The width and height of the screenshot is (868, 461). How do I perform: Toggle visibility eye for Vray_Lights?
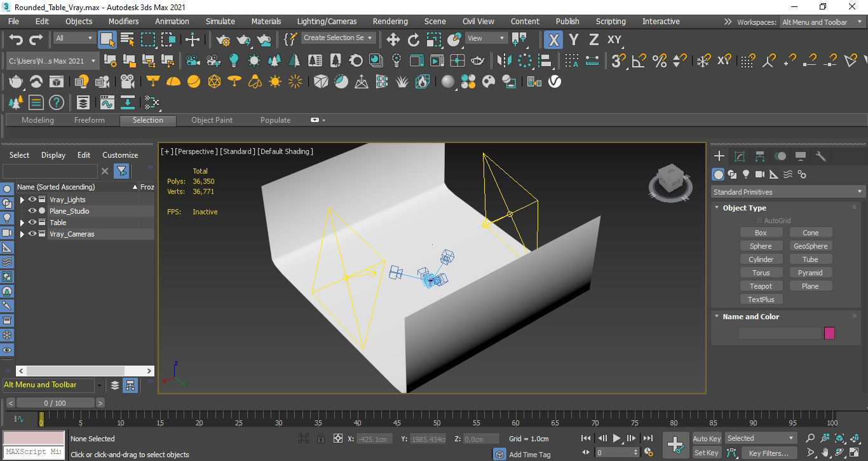32,200
